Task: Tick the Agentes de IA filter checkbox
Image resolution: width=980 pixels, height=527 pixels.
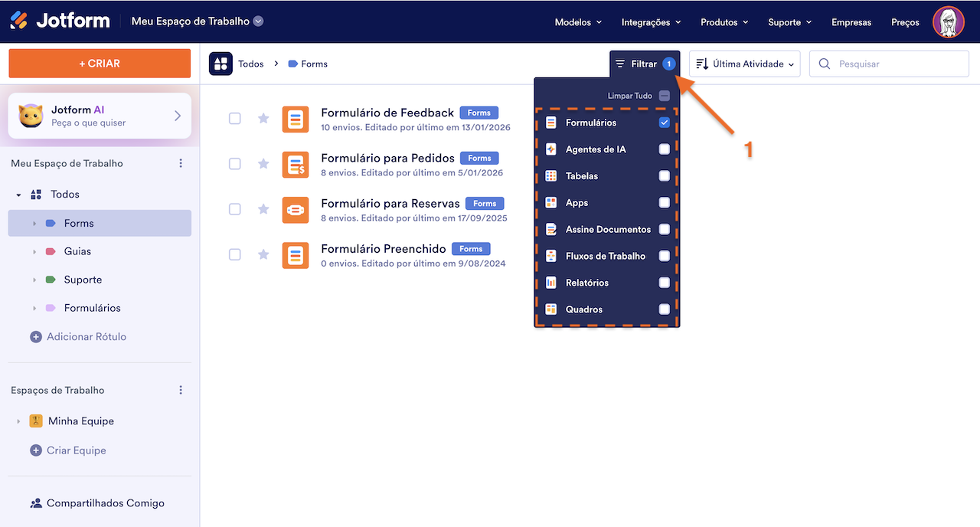Action: coord(664,149)
